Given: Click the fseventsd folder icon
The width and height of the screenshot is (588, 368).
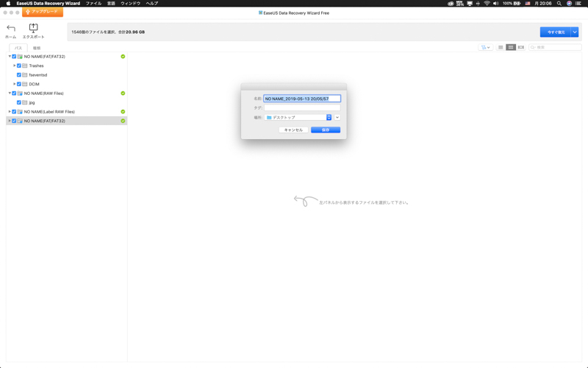Looking at the screenshot, I should coord(25,75).
